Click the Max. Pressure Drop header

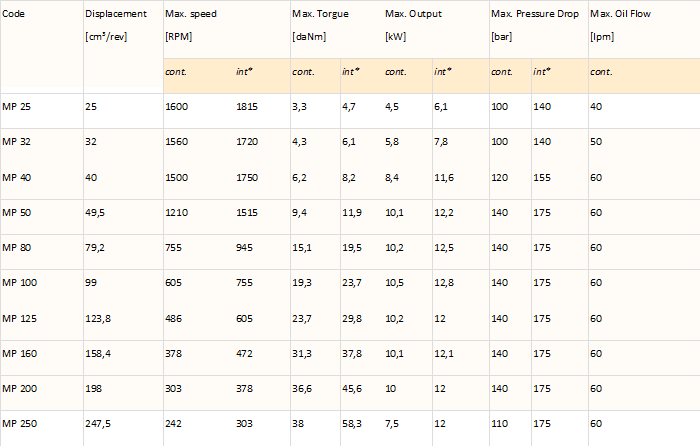[x=535, y=14]
